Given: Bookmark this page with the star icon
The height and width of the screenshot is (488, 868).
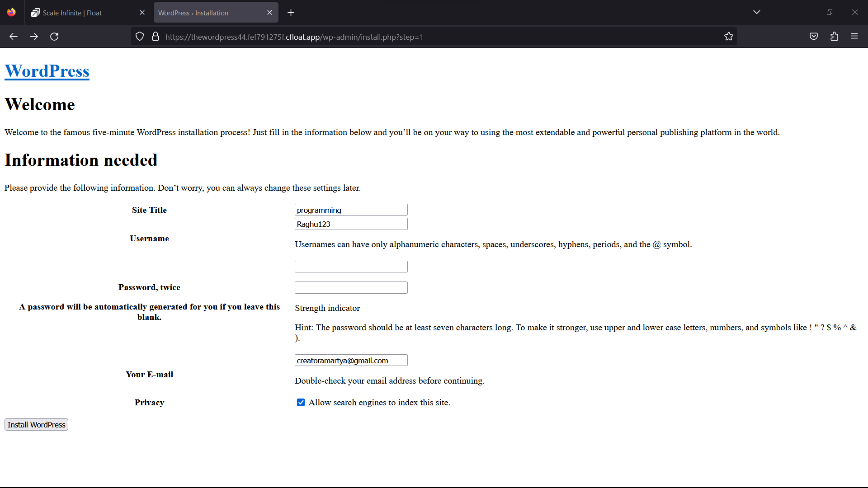Looking at the screenshot, I should (x=729, y=37).
